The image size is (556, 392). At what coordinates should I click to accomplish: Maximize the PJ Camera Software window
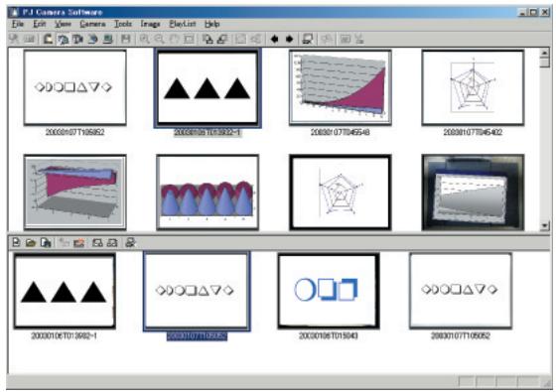(534, 12)
